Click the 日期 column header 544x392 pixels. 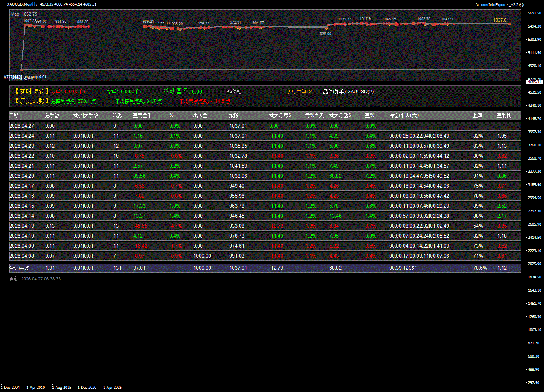[x=14, y=116]
